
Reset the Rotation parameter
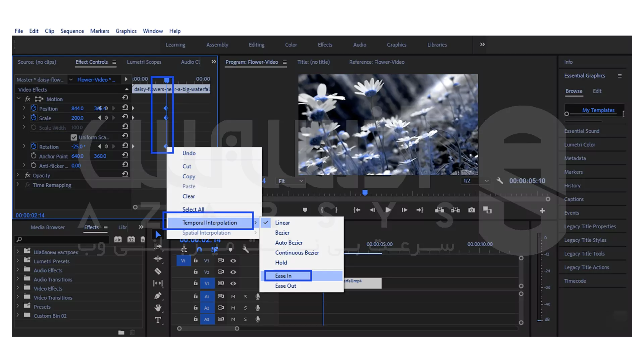click(x=125, y=145)
